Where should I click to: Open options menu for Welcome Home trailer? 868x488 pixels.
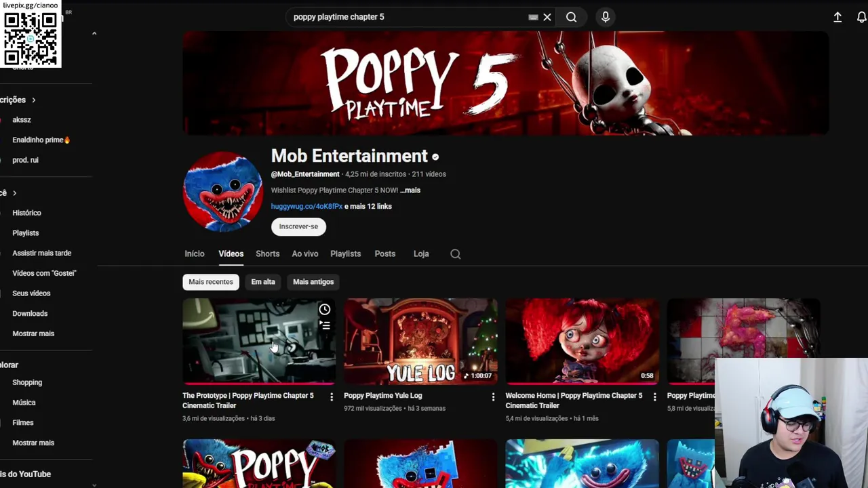(654, 397)
